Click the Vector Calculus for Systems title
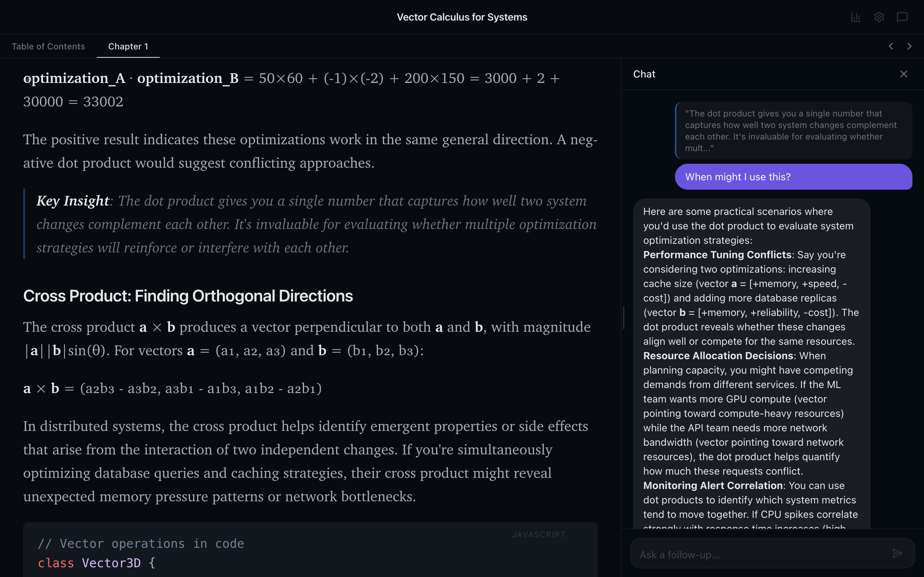This screenshot has width=924, height=577. tap(462, 17)
